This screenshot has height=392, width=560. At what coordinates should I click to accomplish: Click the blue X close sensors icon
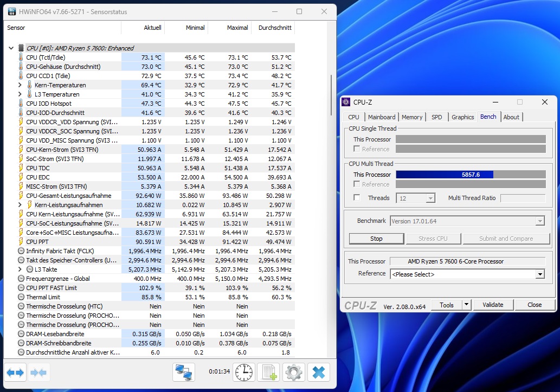click(319, 372)
